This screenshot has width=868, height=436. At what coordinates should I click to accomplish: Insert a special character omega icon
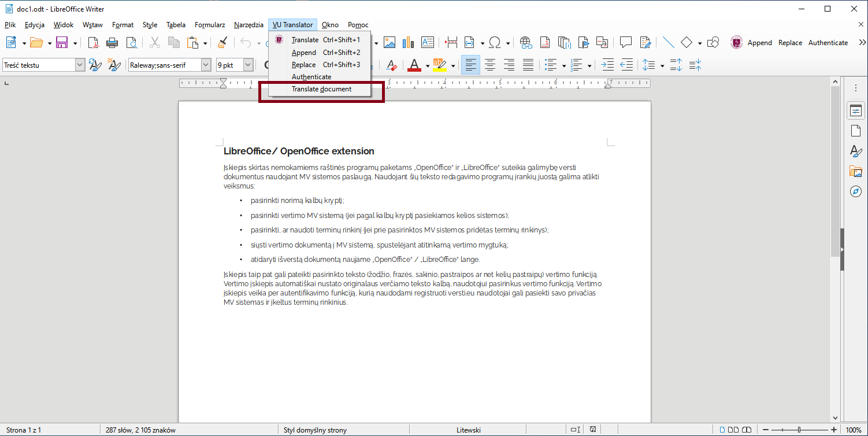(x=495, y=42)
